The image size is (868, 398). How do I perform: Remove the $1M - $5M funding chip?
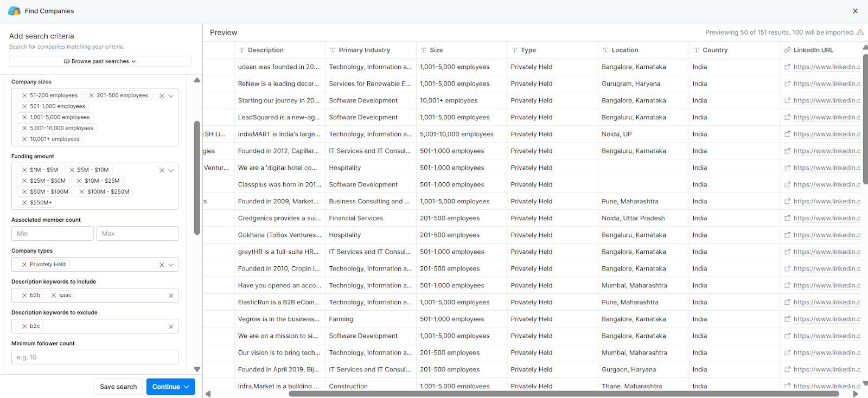24,170
